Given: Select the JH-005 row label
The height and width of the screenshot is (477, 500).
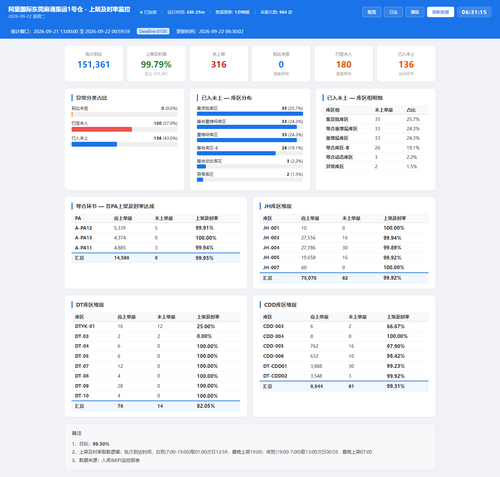Looking at the screenshot, I should tap(271, 258).
